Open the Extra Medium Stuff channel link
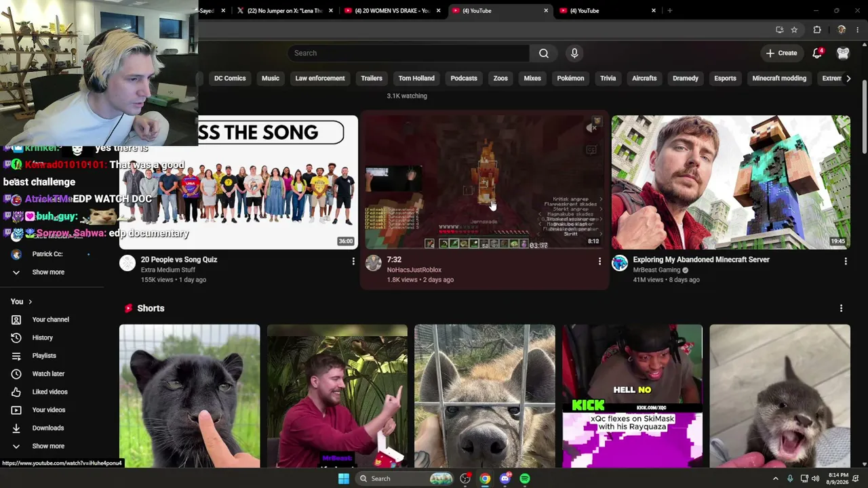868x488 pixels. [168, 270]
